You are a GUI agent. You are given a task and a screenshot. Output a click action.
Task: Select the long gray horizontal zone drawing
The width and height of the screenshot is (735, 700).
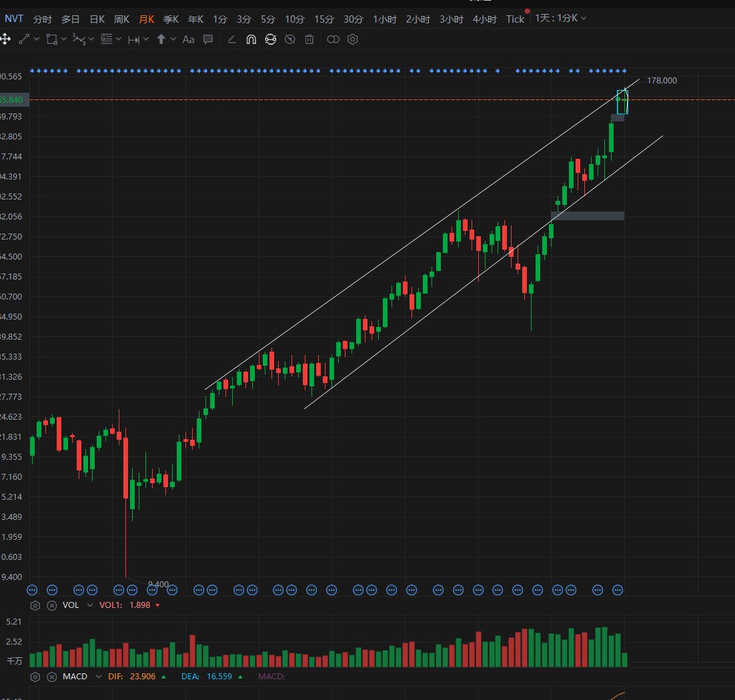click(588, 216)
